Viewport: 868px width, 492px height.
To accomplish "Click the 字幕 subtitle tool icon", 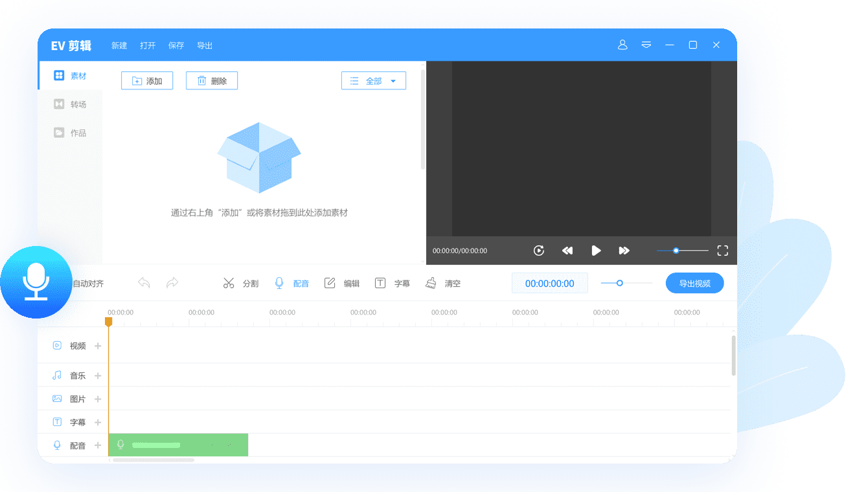I will pyautogui.click(x=380, y=284).
